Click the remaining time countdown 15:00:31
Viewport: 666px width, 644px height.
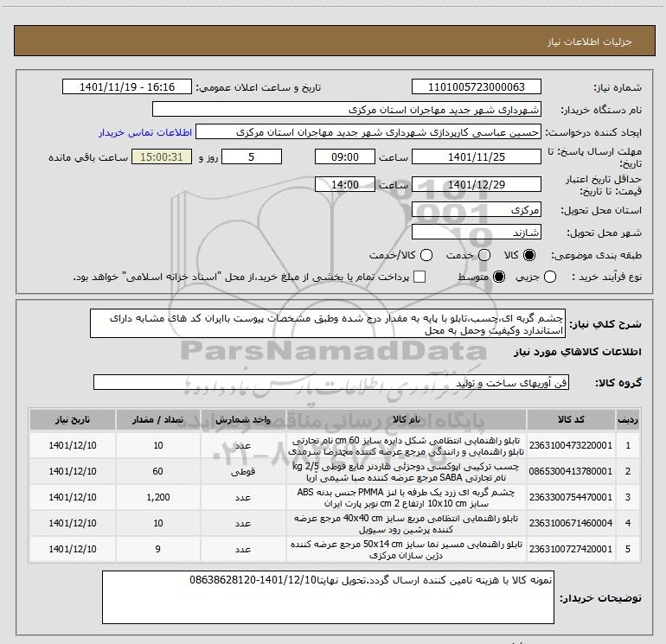(x=162, y=157)
